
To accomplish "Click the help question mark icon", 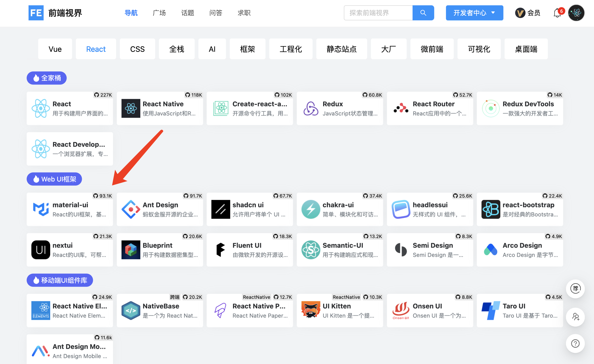I will (575, 343).
